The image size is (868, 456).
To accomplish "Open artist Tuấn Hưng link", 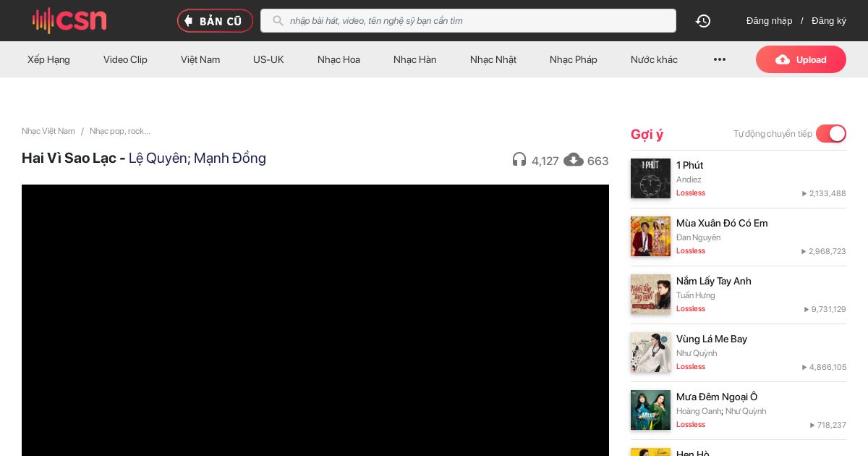I will (696, 295).
